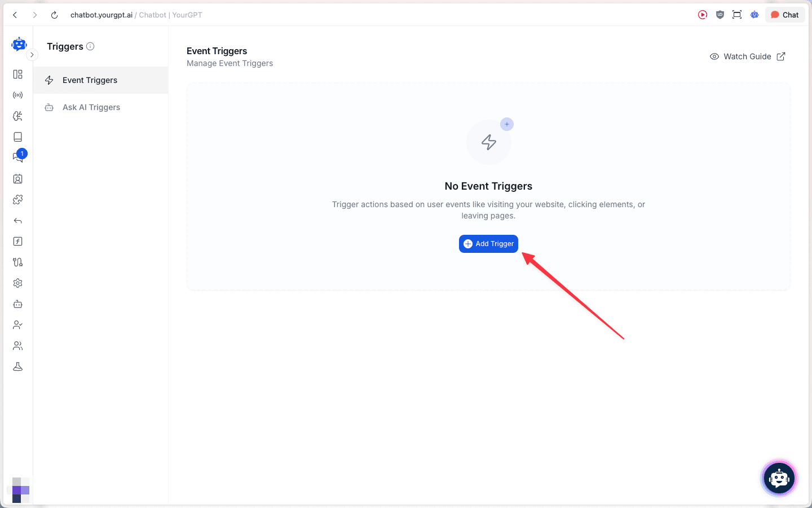Click the YourGPT robot logo at top left

click(x=19, y=44)
